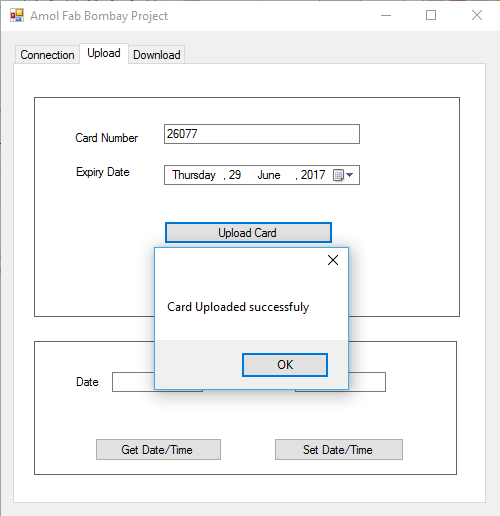Click the Get Date/Time button

click(x=158, y=450)
